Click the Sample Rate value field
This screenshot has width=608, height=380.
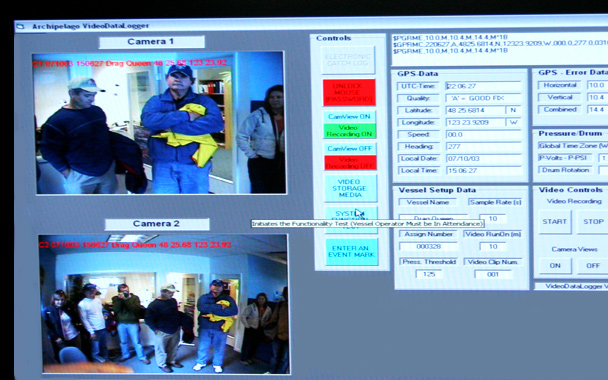pyautogui.click(x=492, y=219)
